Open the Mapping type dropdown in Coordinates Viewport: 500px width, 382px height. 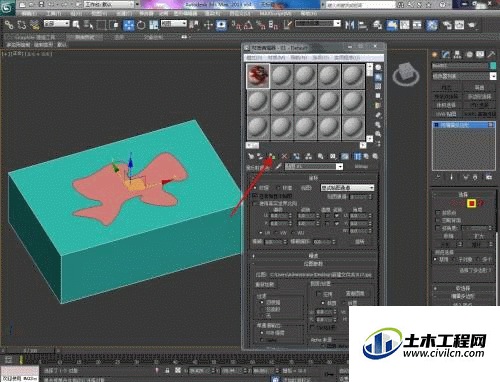347,188
